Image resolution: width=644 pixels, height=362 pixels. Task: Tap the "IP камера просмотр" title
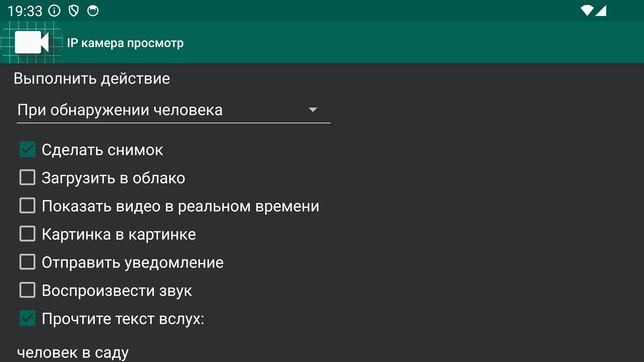125,43
